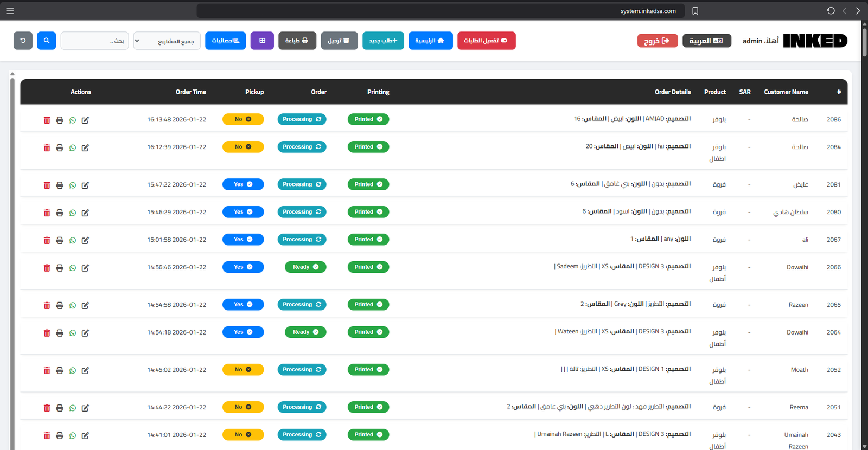Delete order 2086 with the trash icon
Viewport: 868px width, 450px height.
(x=47, y=120)
